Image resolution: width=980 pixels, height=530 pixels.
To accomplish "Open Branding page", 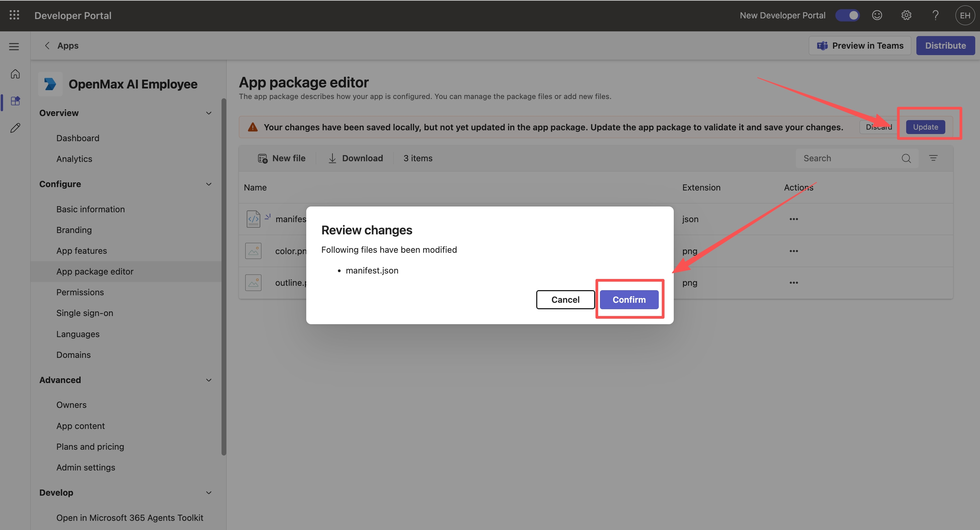I will click(x=74, y=230).
